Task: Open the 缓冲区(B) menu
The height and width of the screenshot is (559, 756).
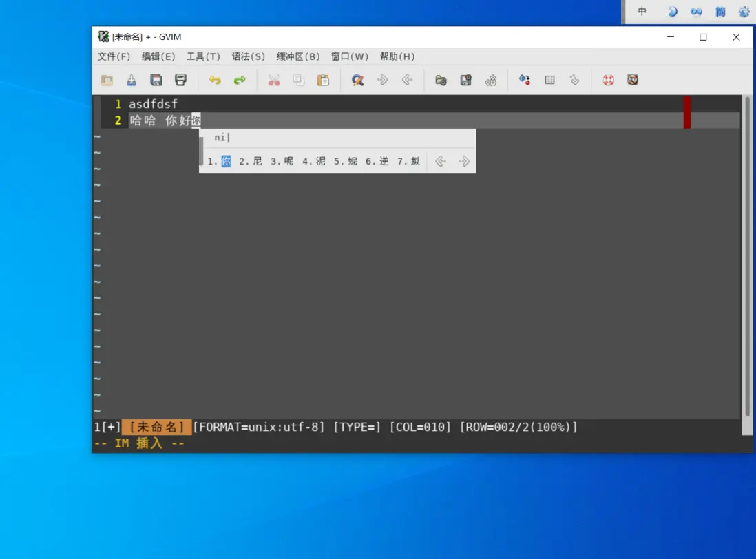Action: (x=298, y=56)
